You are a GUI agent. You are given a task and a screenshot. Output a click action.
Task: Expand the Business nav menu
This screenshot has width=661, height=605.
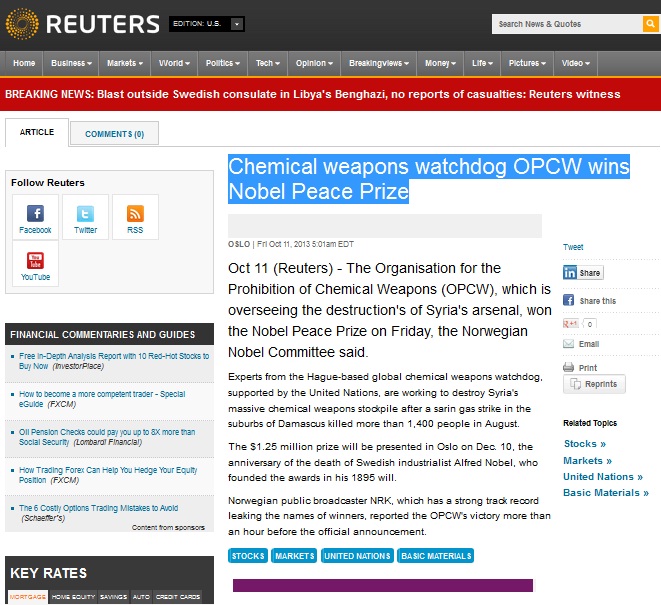click(71, 63)
